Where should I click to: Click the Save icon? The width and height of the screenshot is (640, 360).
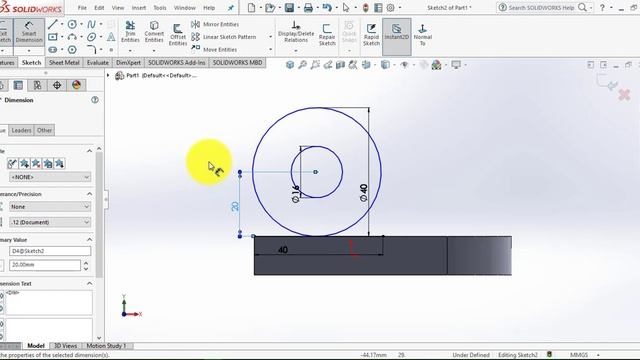click(x=289, y=8)
